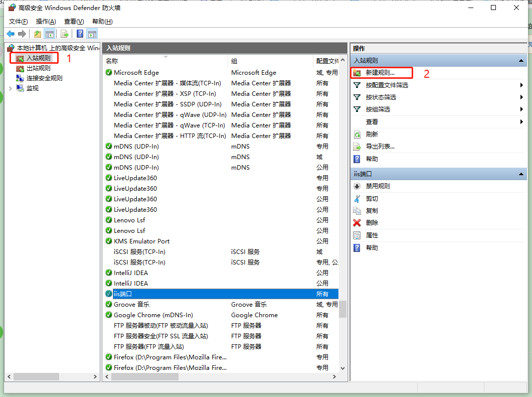Viewport: 532px width, 397px height.
Task: Click the red X 删除 icon
Action: (x=357, y=223)
